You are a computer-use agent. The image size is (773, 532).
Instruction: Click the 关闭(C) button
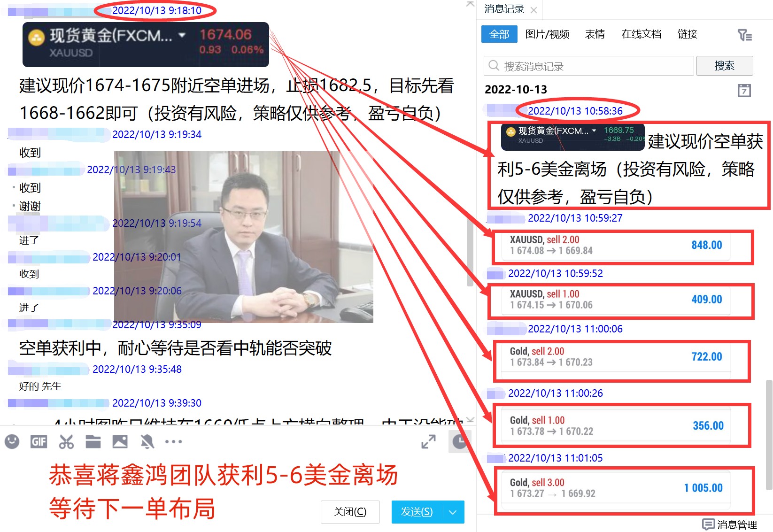click(x=350, y=512)
